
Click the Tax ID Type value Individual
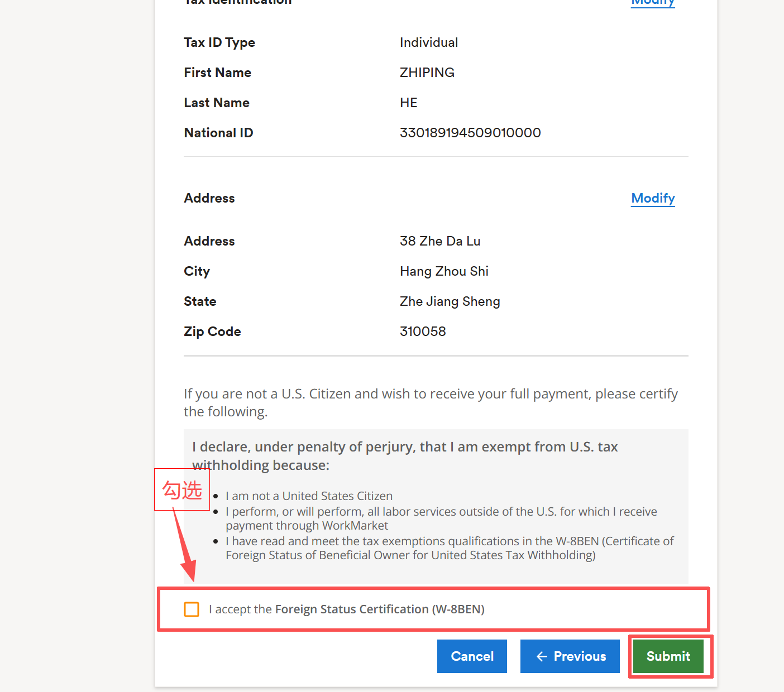pyautogui.click(x=429, y=42)
